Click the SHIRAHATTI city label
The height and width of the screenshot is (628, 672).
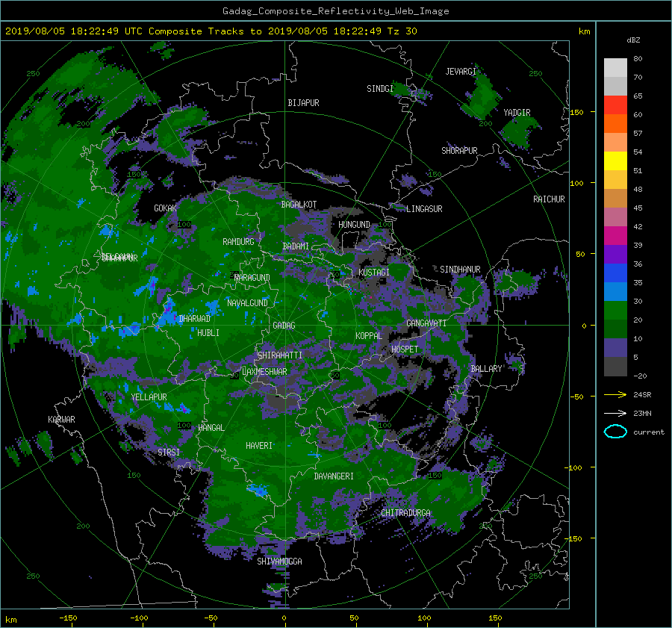tap(280, 355)
